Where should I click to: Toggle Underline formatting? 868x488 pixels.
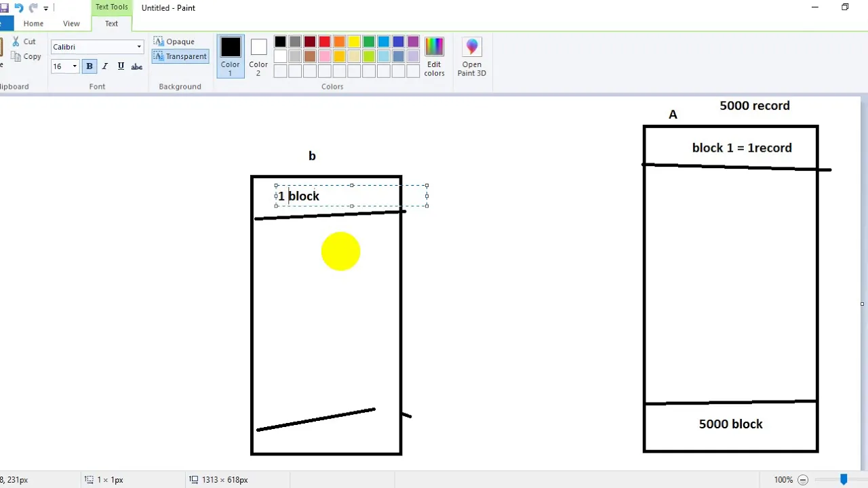click(121, 66)
